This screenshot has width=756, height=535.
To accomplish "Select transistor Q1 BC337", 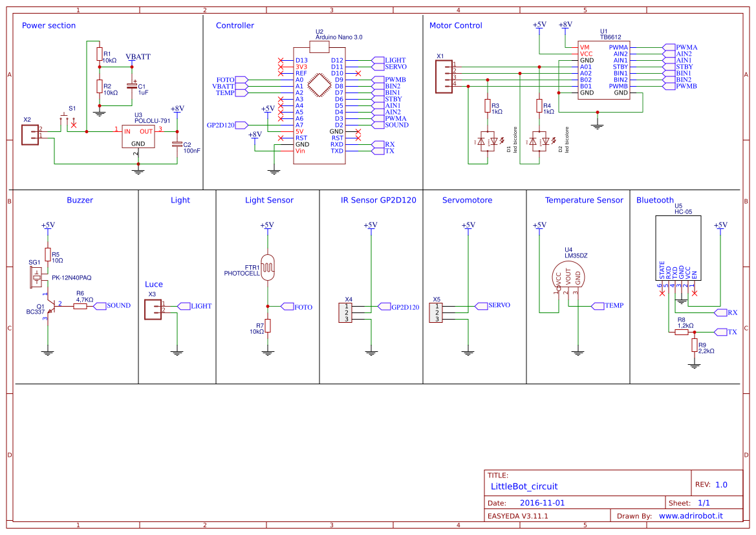I will pyautogui.click(x=52, y=305).
